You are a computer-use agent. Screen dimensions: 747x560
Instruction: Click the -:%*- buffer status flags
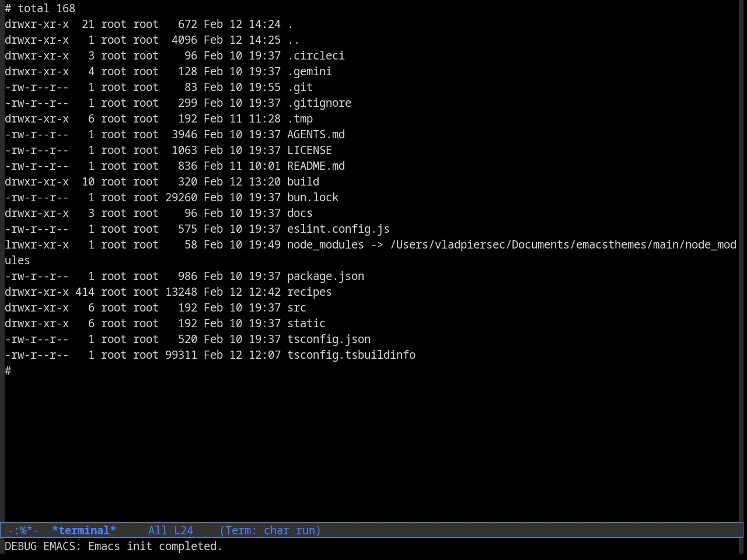pyautogui.click(x=23, y=530)
